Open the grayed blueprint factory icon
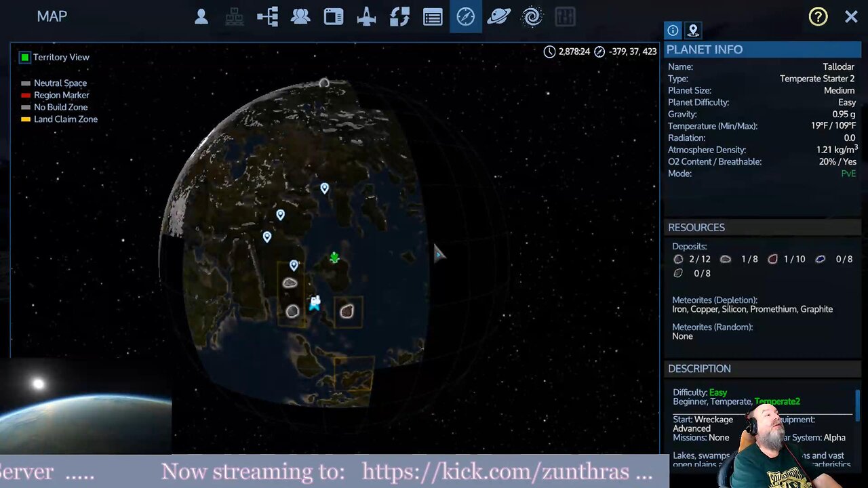The width and height of the screenshot is (868, 488). 235,17
